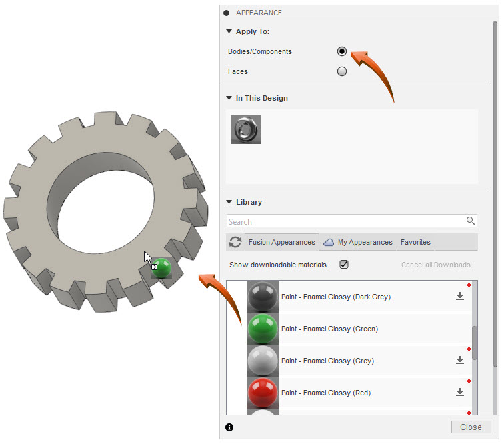This screenshot has width=504, height=444.
Task: Click the info icon at panel bottom
Action: (x=229, y=427)
